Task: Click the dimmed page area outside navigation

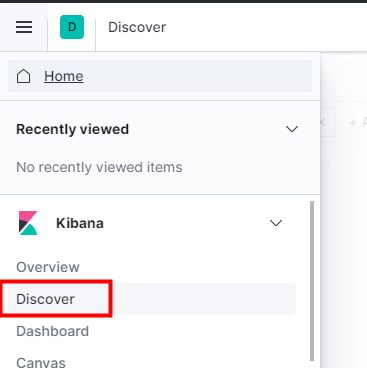Action: click(344, 233)
